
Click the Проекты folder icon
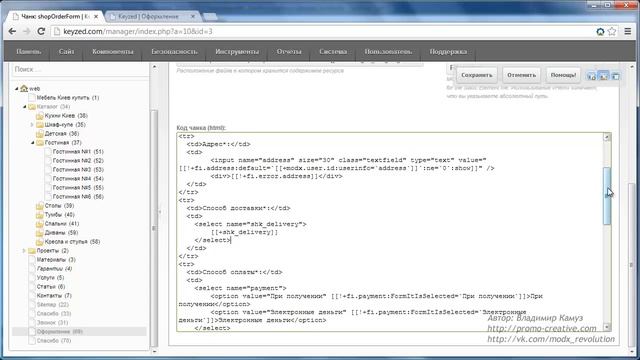32,251
